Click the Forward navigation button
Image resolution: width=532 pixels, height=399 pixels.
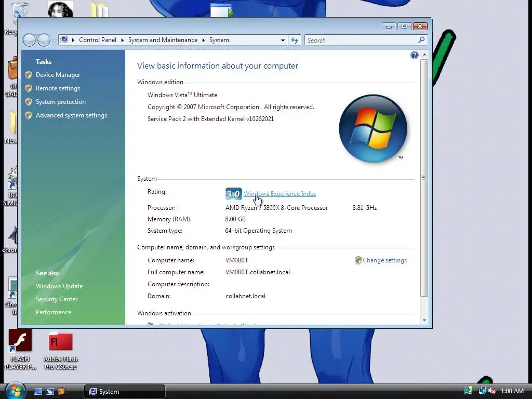44,41
